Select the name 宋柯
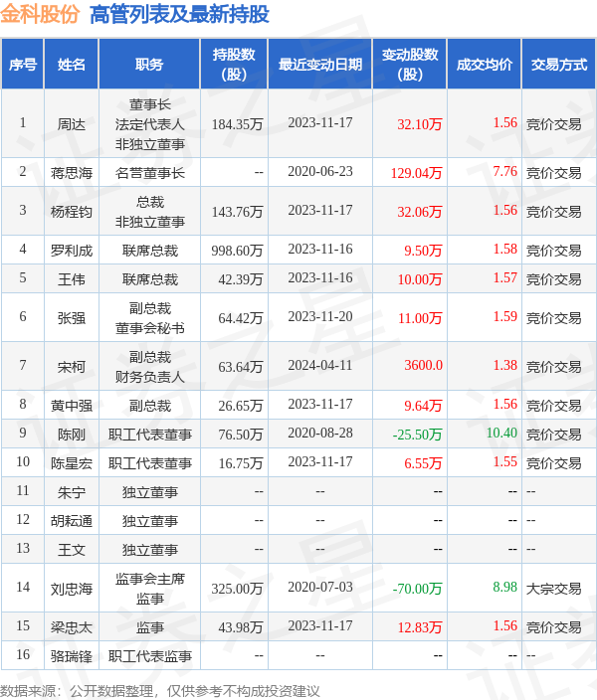597x700 pixels. [x=72, y=367]
